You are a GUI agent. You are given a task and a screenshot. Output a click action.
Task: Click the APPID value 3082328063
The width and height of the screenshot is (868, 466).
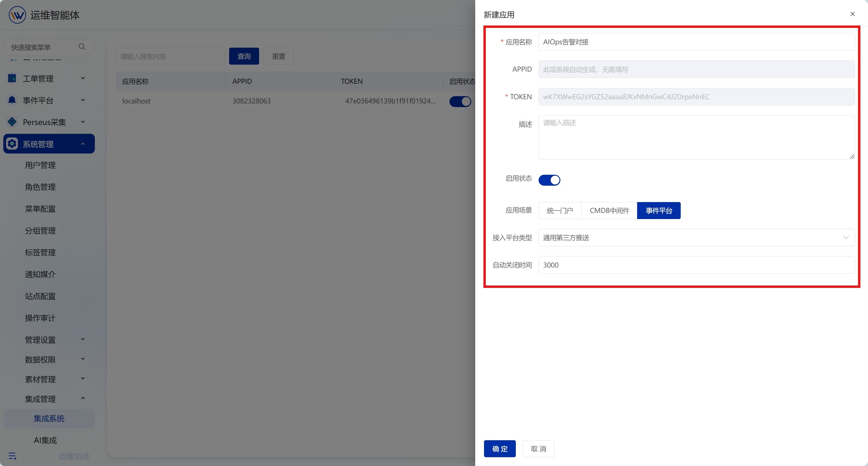[251, 101]
